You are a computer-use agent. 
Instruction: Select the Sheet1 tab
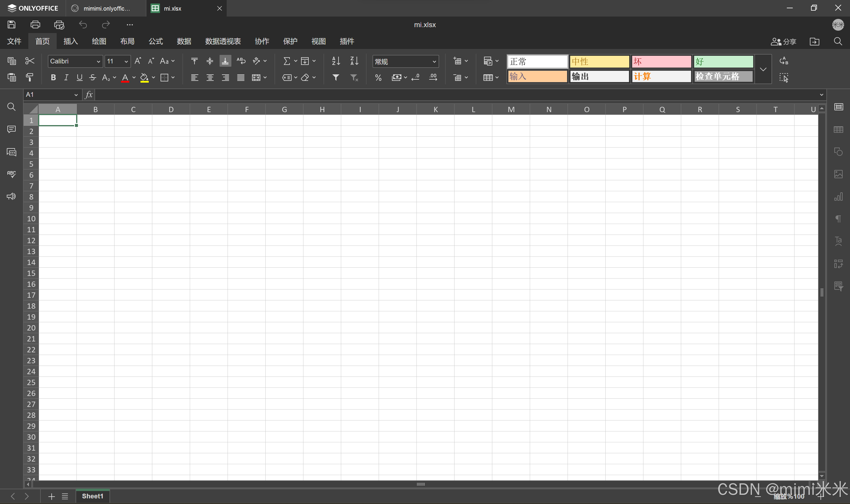tap(92, 496)
